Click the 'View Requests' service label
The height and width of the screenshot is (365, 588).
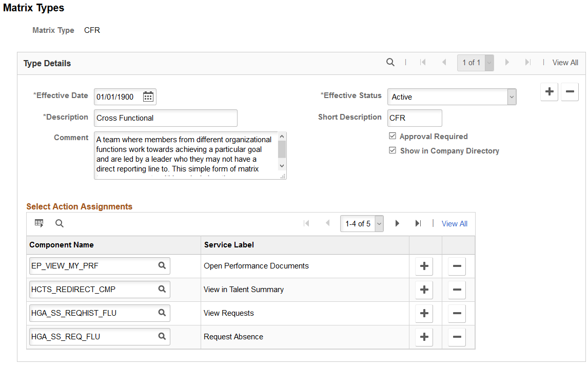click(x=229, y=313)
